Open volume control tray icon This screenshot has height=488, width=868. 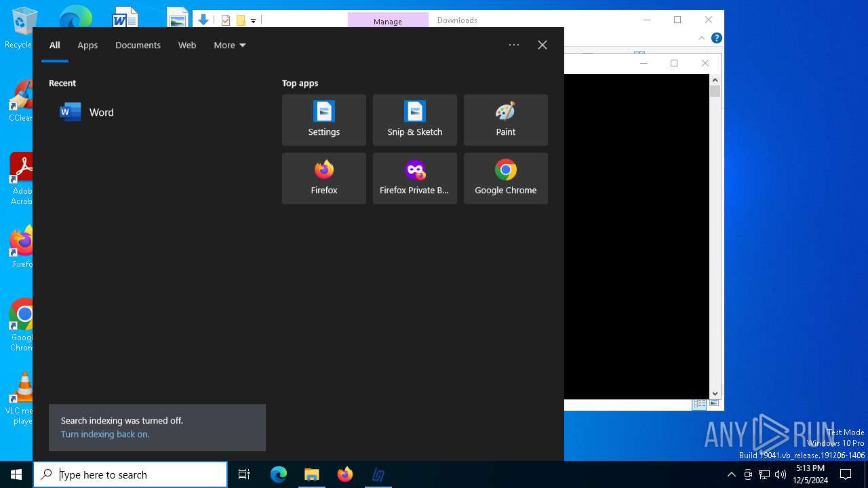pyautogui.click(x=781, y=474)
